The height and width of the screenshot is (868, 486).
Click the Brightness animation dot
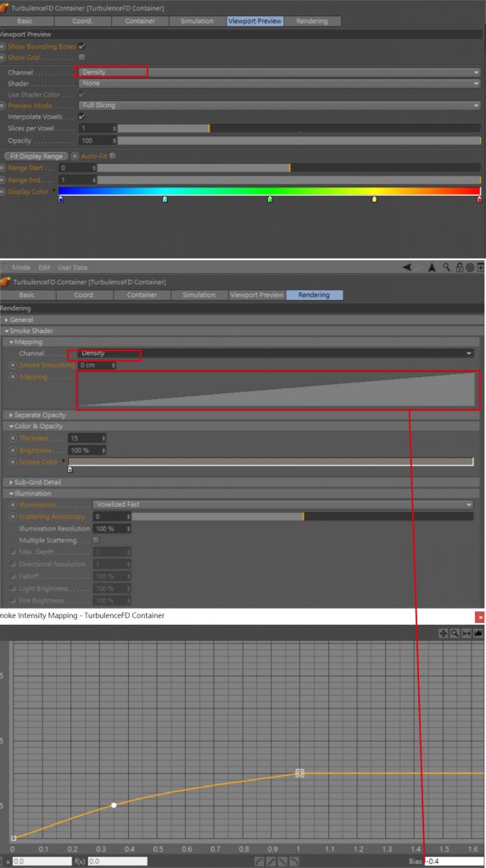[x=14, y=451]
